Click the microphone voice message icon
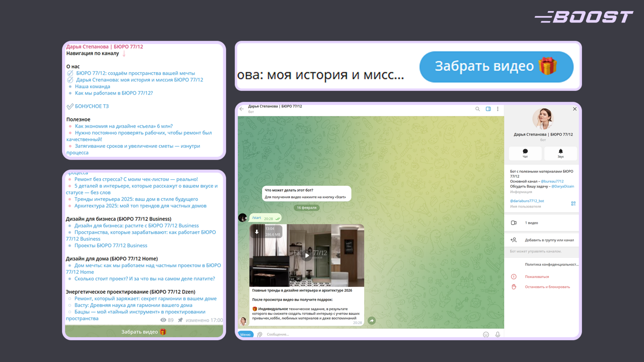This screenshot has width=644, height=362. coord(498,334)
